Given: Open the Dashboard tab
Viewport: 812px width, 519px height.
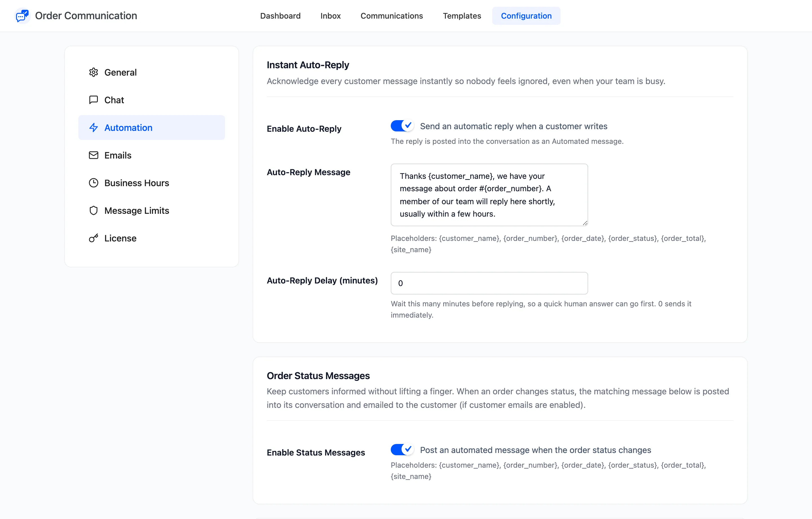Looking at the screenshot, I should pos(280,16).
